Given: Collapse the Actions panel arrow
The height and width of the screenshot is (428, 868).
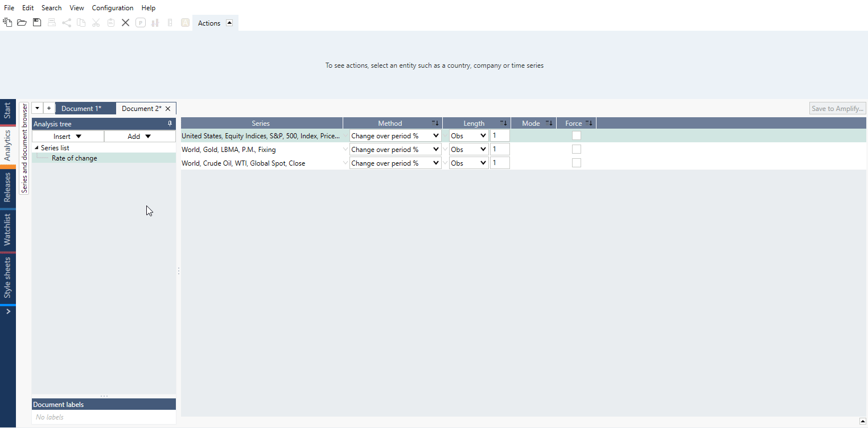Looking at the screenshot, I should coord(229,23).
